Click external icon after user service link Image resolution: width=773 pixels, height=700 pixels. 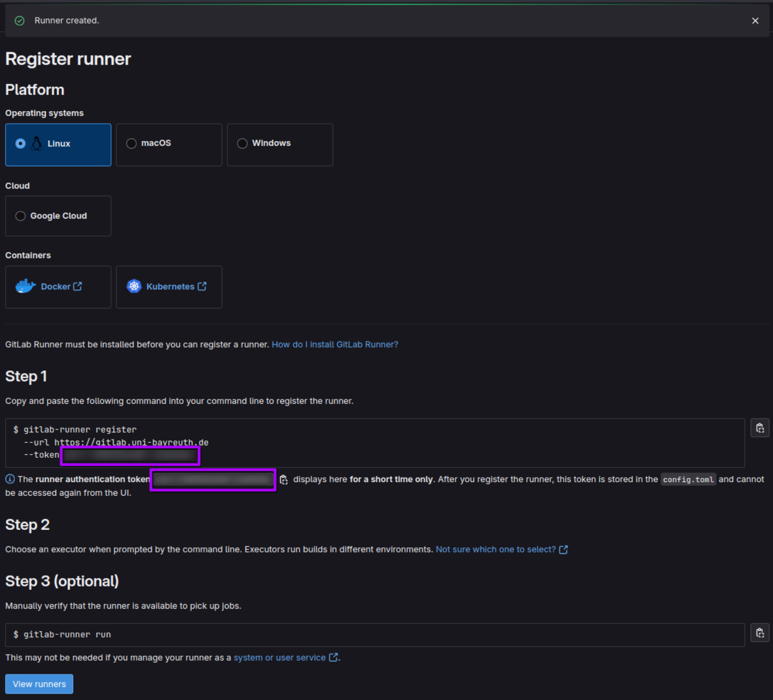[333, 657]
